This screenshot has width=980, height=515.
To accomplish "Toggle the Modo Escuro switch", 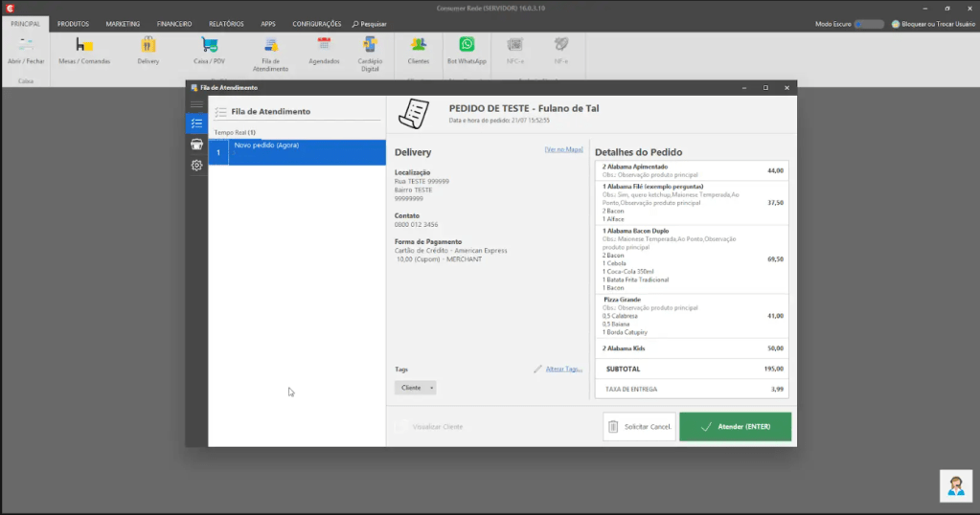I will pyautogui.click(x=869, y=24).
